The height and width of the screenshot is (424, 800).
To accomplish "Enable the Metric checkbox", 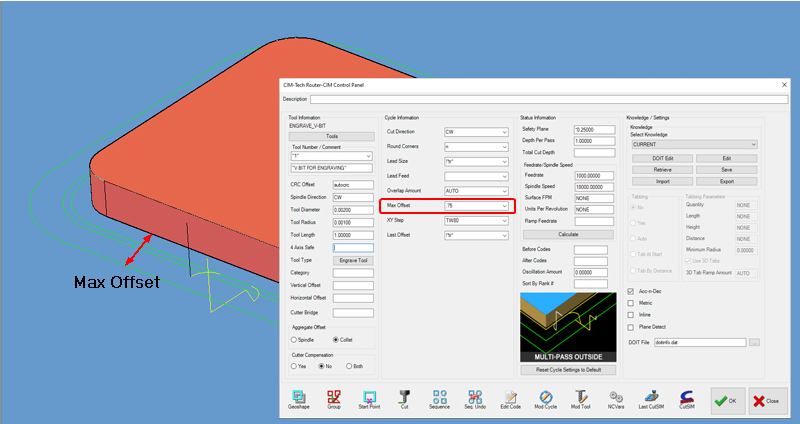I will (x=630, y=303).
